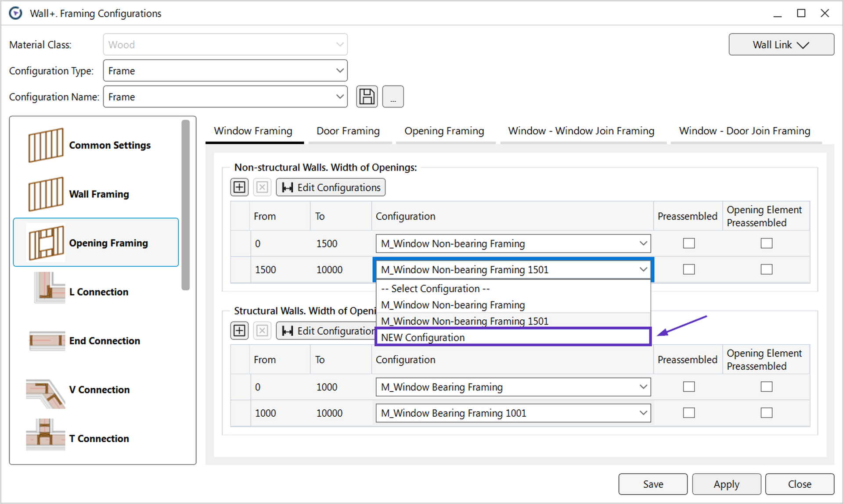Open the Wall Framing settings icon
Screen dimensions: 843x504
[46, 194]
